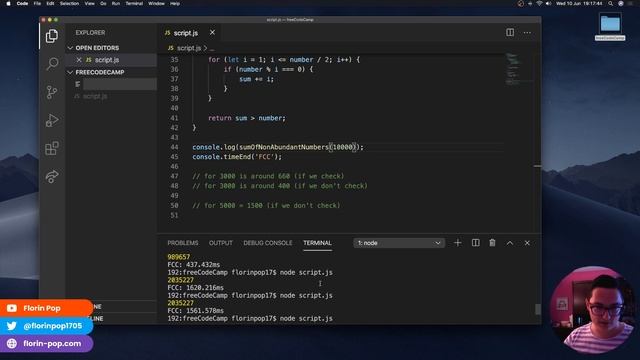The width and height of the screenshot is (640, 360).
Task: Click terminal output 'FCC: 437.432ms'
Action: (193, 264)
